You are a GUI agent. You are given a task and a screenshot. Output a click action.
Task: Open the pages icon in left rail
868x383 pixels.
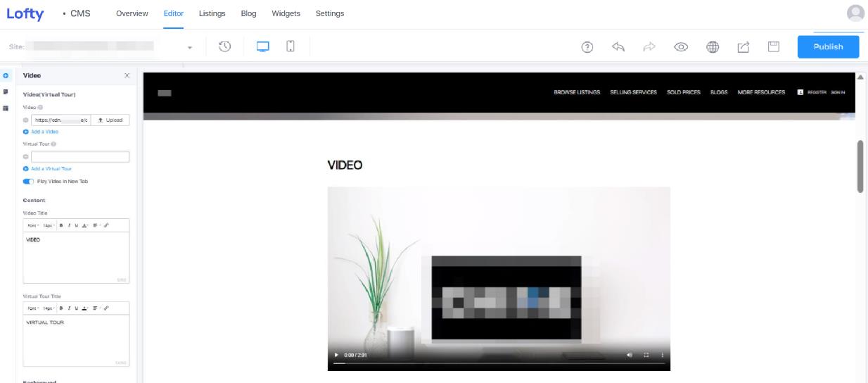coord(6,92)
